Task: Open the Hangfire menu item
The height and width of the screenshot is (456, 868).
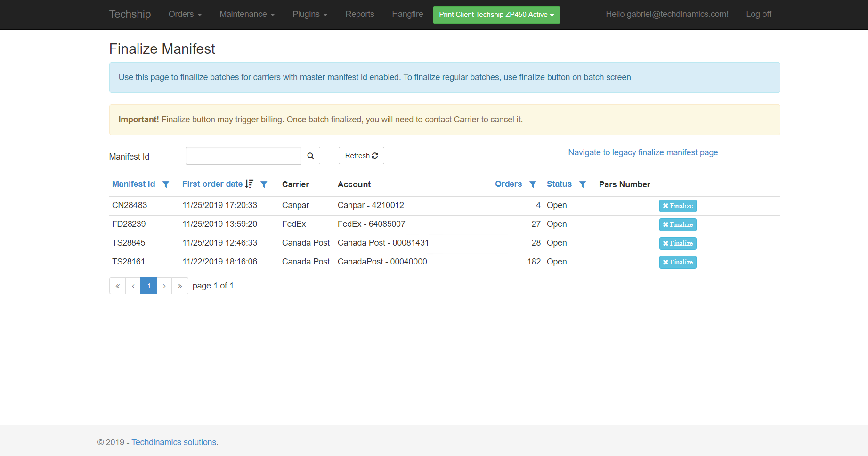Action: point(407,14)
